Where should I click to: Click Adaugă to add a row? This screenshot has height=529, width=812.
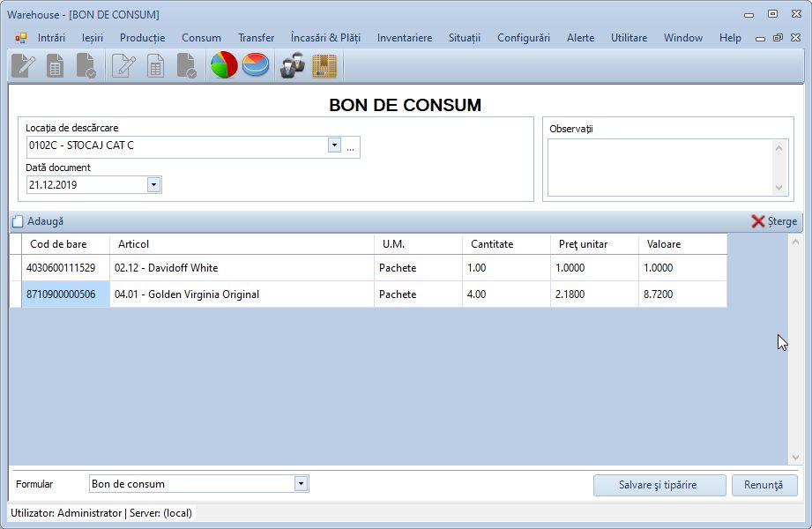[38, 221]
